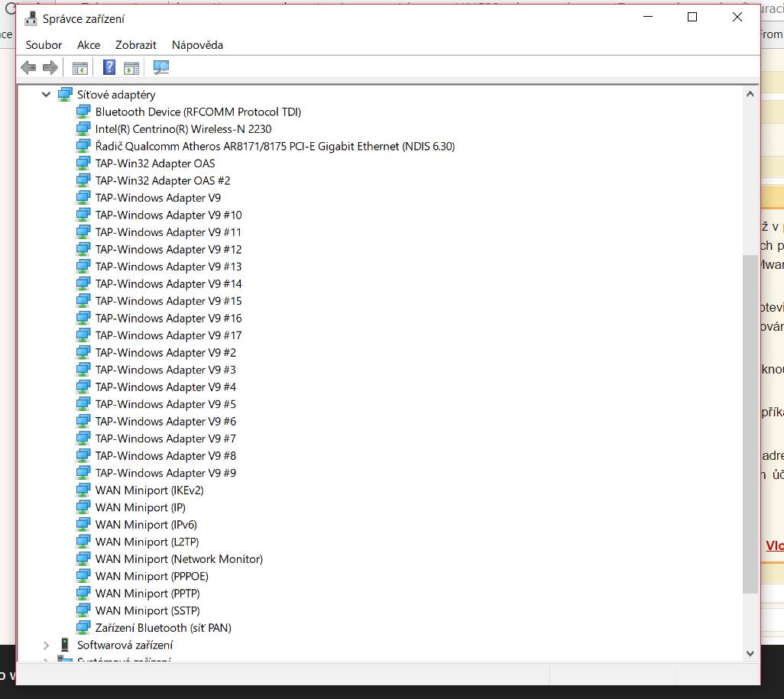The width and height of the screenshot is (784, 699).
Task: Select TAP-Windows Adapter V9 #6
Action: coord(166,422)
